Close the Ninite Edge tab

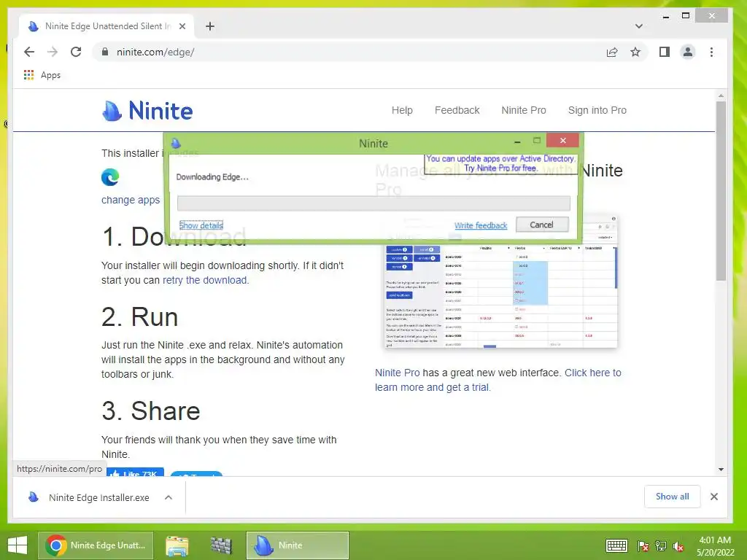tap(182, 26)
